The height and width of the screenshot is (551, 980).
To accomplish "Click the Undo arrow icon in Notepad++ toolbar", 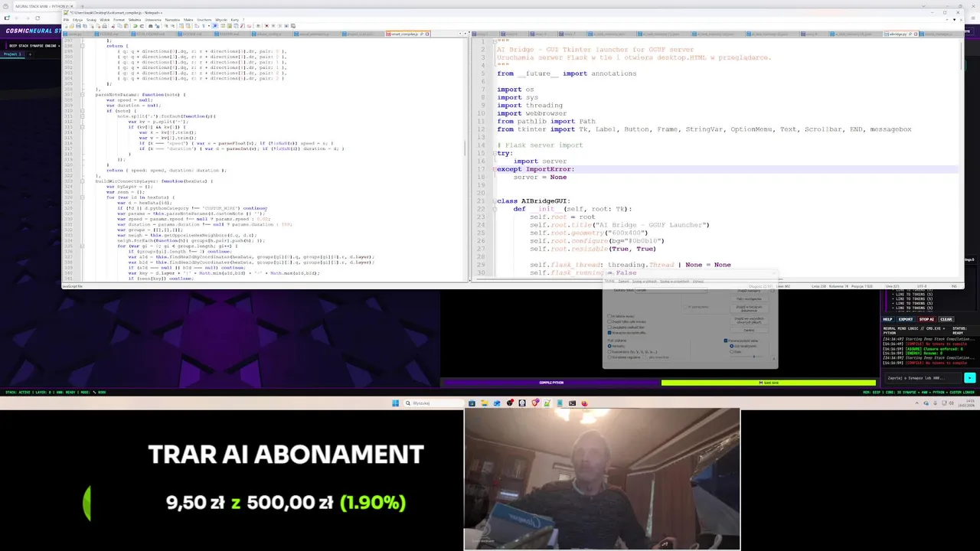I will pos(135,26).
